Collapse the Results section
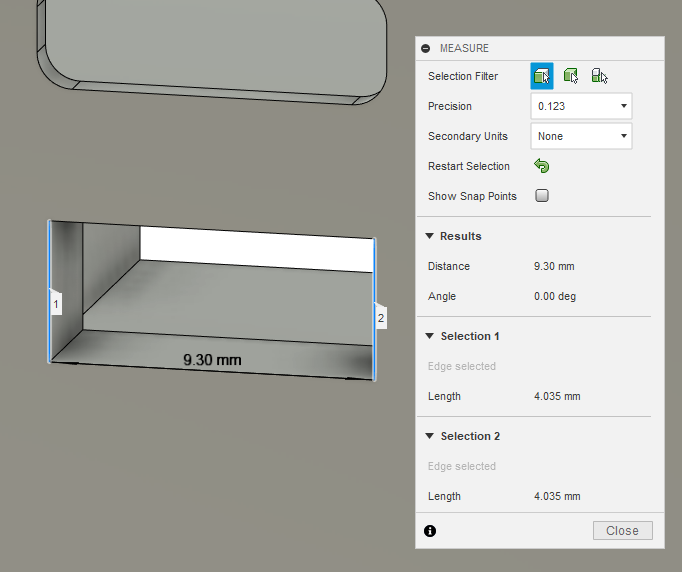The width and height of the screenshot is (682, 572). pos(429,236)
